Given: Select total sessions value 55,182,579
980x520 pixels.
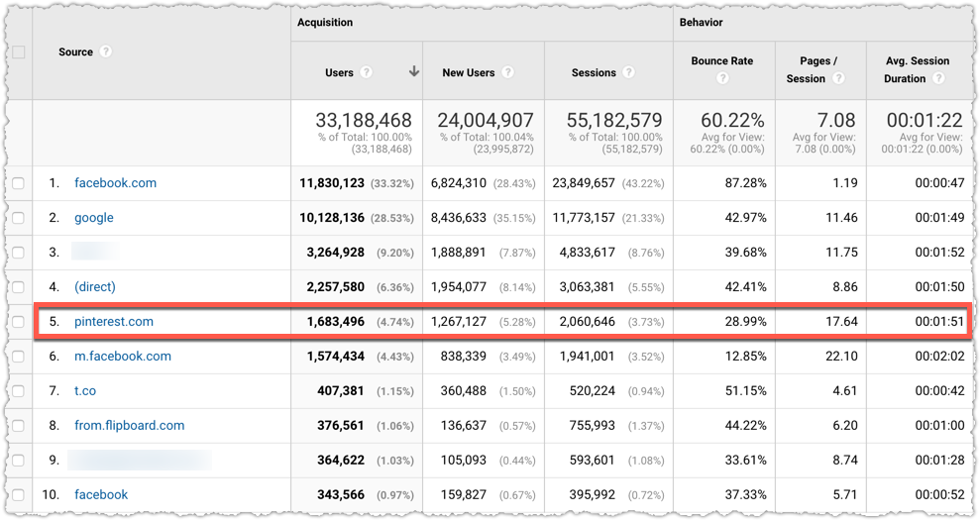Looking at the screenshot, I should coord(614,120).
